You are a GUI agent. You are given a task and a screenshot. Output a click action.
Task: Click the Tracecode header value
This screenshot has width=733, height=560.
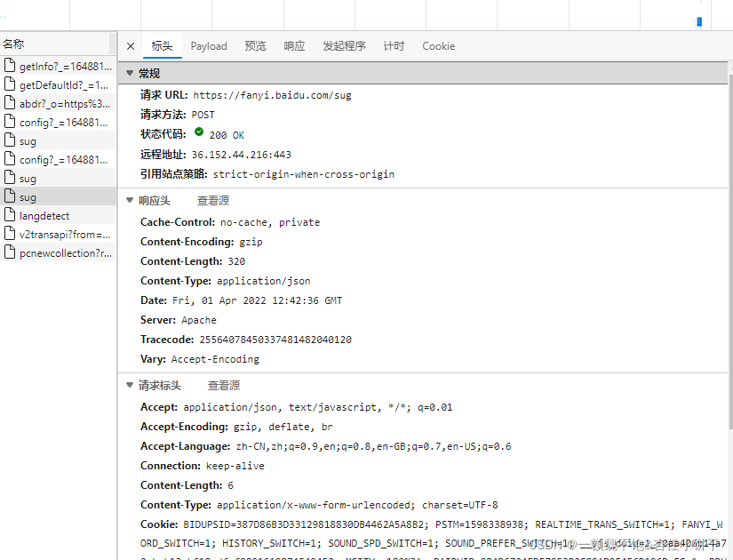tap(275, 340)
